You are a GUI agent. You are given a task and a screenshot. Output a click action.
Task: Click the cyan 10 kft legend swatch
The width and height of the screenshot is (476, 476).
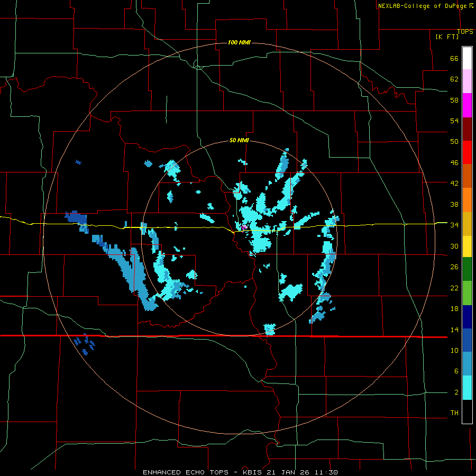(x=467, y=388)
